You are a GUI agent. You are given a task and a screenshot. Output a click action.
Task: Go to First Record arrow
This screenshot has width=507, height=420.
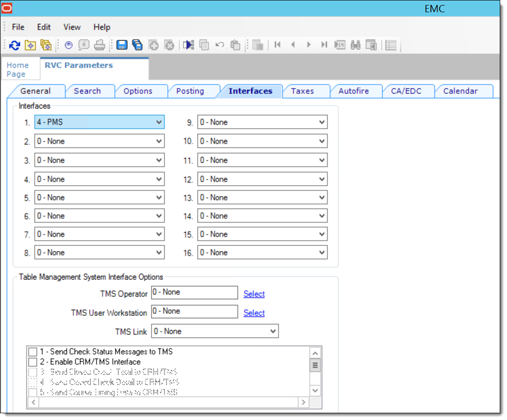click(277, 45)
